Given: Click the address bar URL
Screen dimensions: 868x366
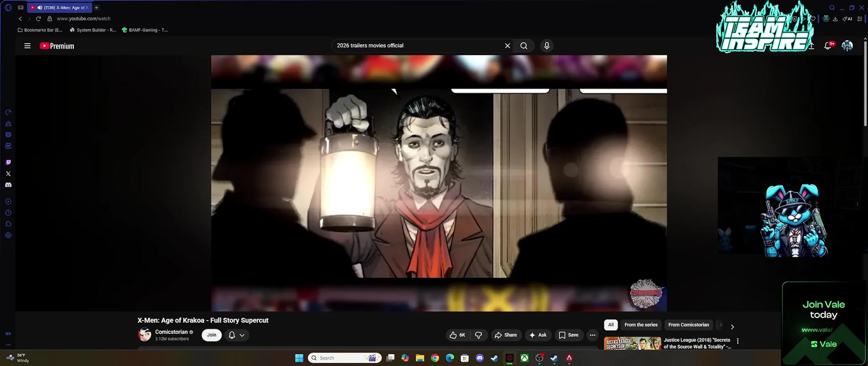Looking at the screenshot, I should [x=83, y=19].
